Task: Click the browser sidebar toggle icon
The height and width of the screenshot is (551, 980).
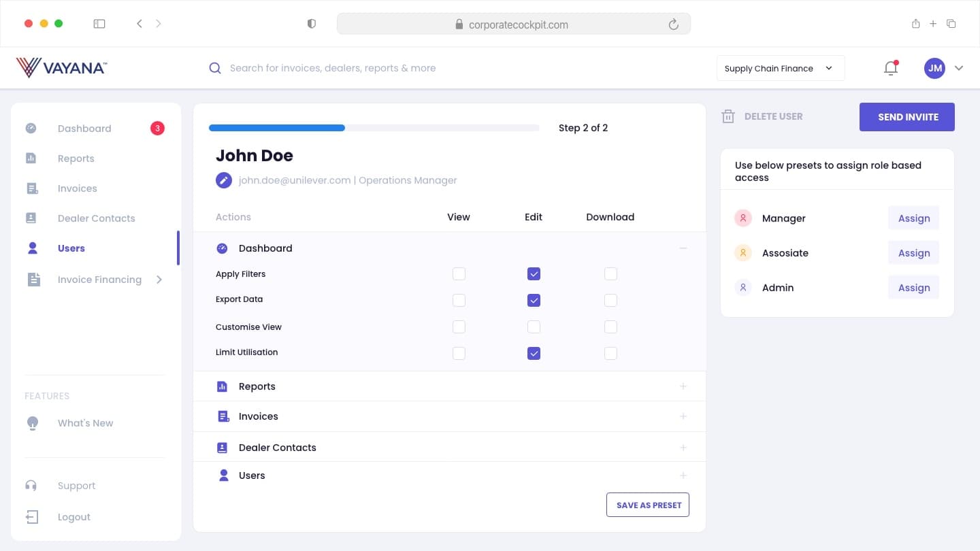Action: (x=99, y=24)
